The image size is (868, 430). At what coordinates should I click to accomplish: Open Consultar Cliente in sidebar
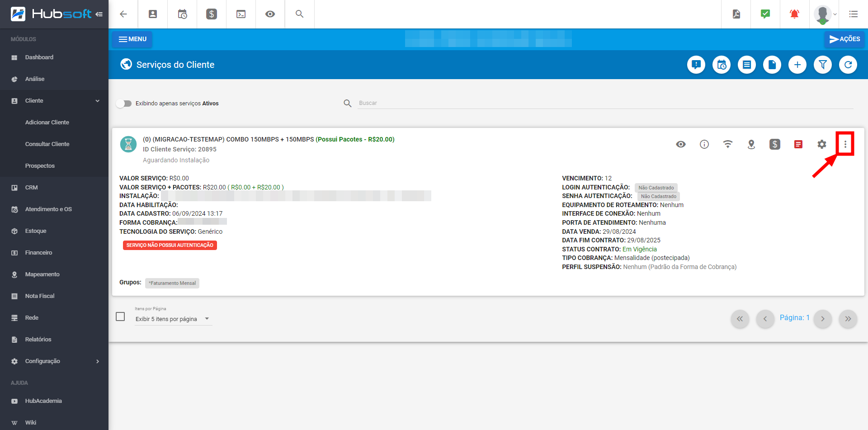47,144
